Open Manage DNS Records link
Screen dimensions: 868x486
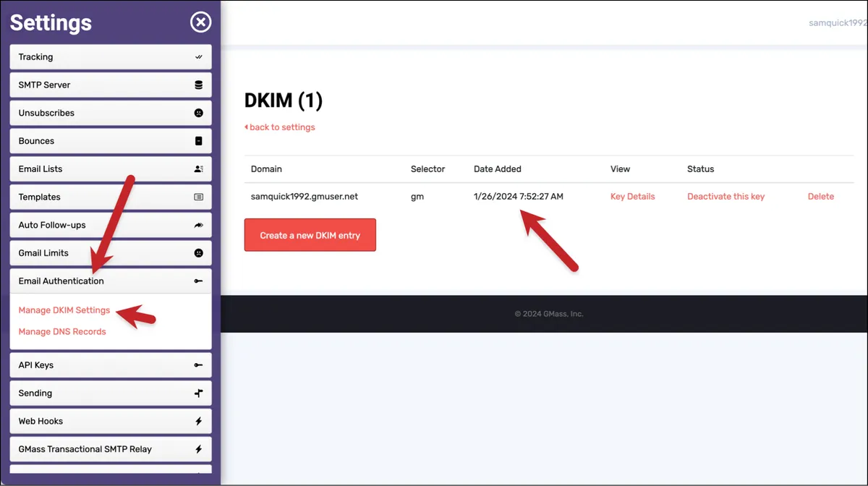tap(62, 332)
